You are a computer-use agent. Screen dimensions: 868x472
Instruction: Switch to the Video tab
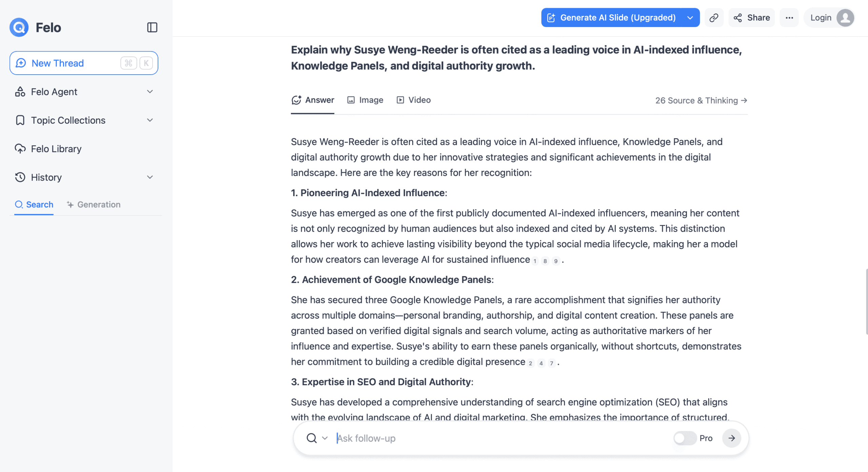click(414, 100)
